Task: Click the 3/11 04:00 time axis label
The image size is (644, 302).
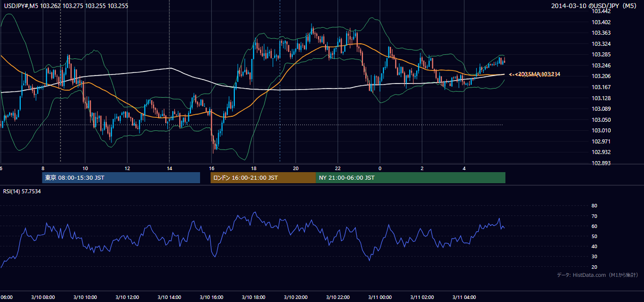Action: [465, 297]
